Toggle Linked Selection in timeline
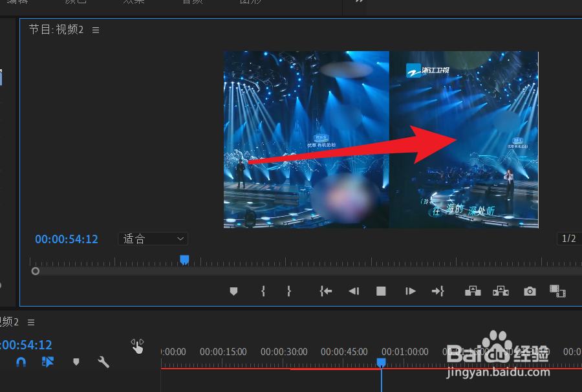 [x=48, y=362]
